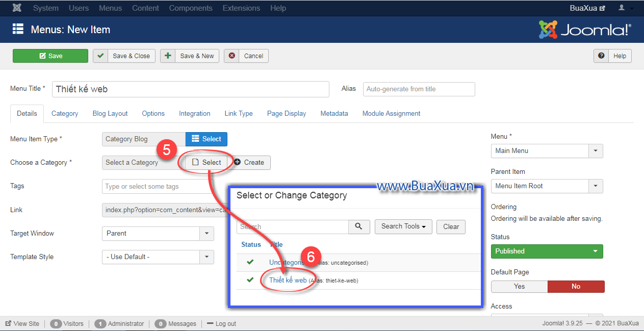Switch to the Blog Layout tab

[110, 114]
